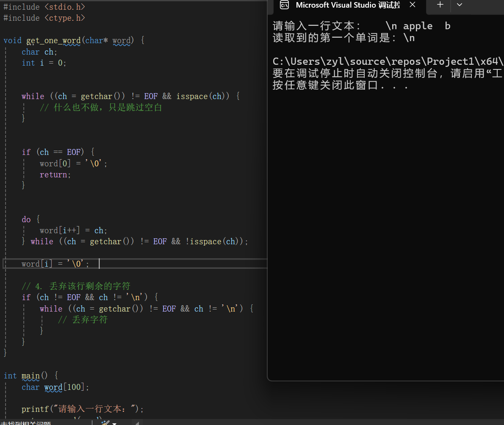
Task: Click the 'if (ch != EOF && ch != '\n')' line
Action: [90, 297]
